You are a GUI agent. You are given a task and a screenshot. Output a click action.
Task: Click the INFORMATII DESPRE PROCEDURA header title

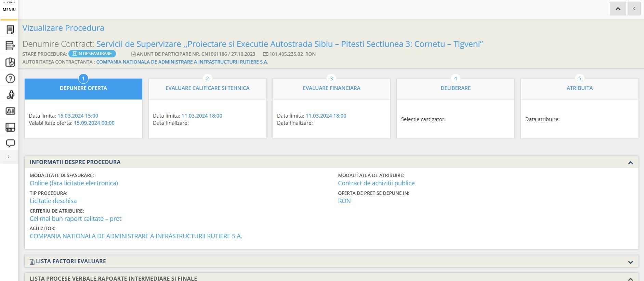click(75, 162)
